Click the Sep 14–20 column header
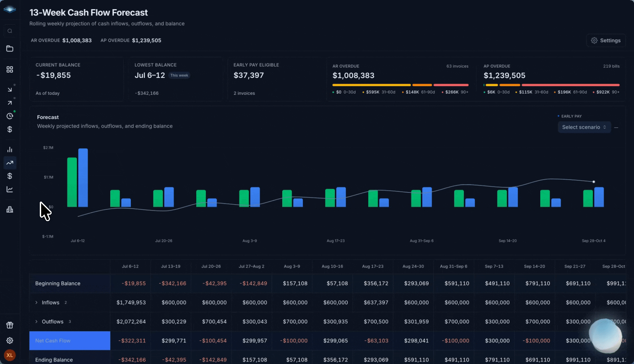Image resolution: width=634 pixels, height=364 pixels. 534,266
